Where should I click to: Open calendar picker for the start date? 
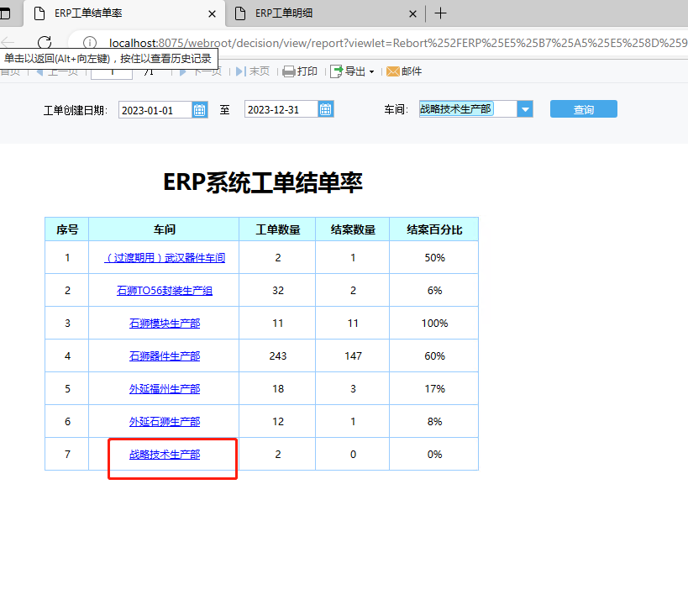click(x=200, y=110)
